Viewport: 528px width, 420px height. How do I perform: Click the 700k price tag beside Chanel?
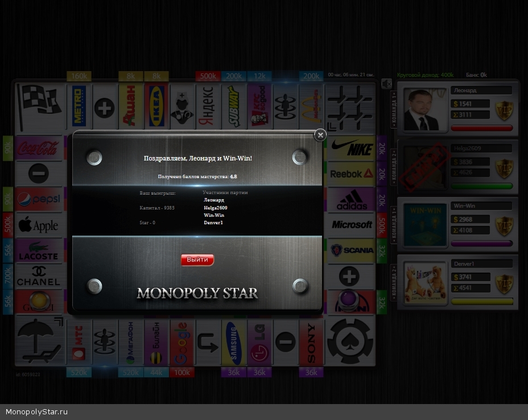(8, 277)
